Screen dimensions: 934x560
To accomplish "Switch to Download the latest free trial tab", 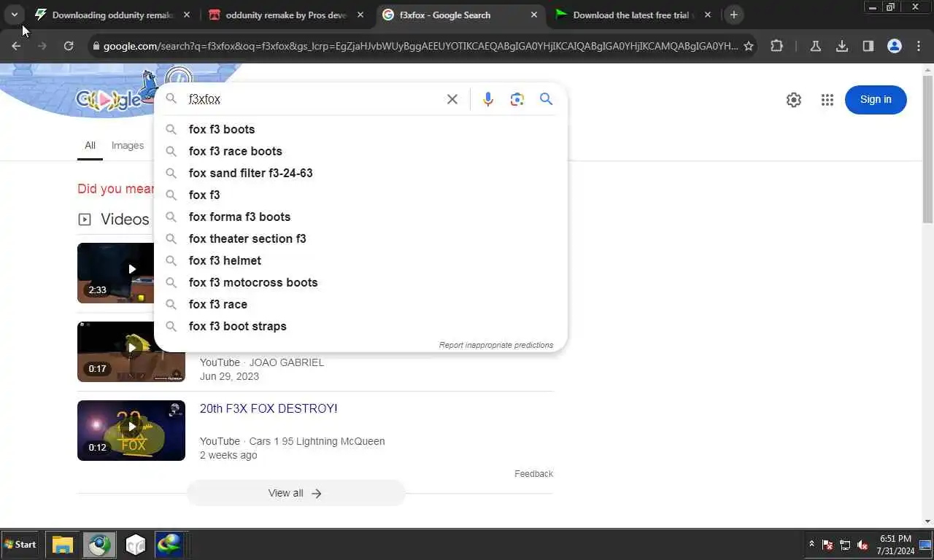I will pos(634,15).
